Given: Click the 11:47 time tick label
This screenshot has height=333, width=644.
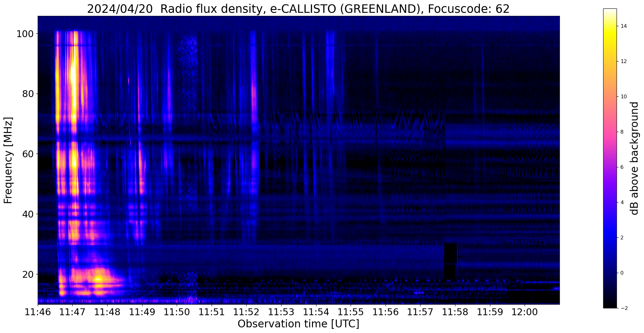Looking at the screenshot, I should [x=73, y=312].
